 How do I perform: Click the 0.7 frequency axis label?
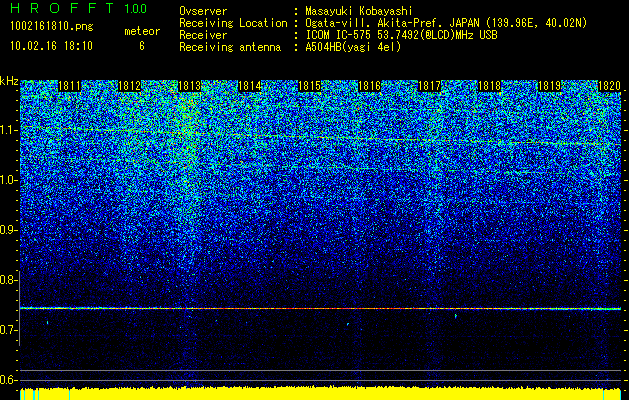[x=8, y=330]
